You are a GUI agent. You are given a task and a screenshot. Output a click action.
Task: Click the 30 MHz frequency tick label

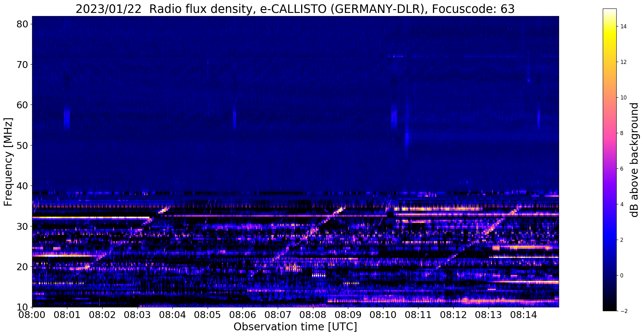click(x=22, y=226)
